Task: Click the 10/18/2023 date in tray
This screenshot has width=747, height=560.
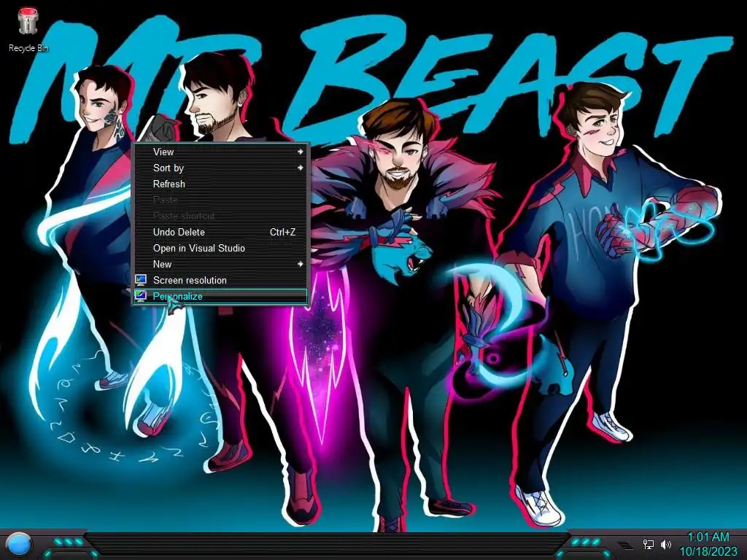Action: pyautogui.click(x=708, y=551)
